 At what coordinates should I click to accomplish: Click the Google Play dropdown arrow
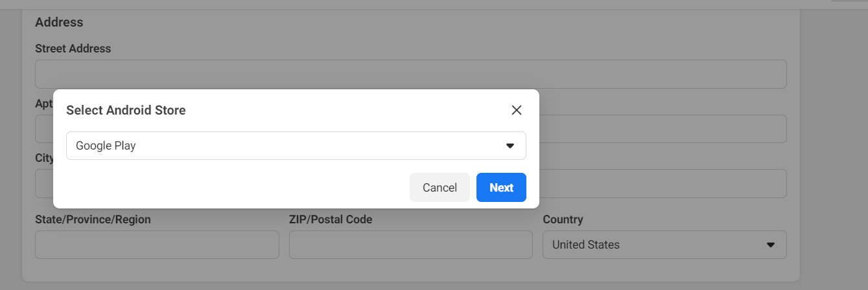coord(510,146)
